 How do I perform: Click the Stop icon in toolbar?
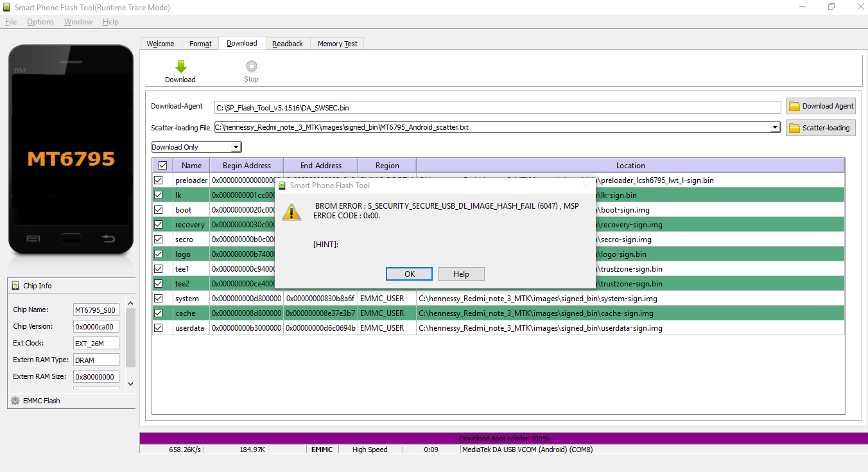pyautogui.click(x=251, y=66)
